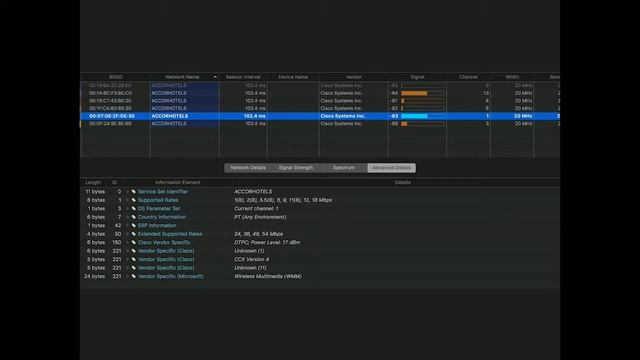This screenshot has height=360, width=640.
Task: Click 'PT (Any Environment)' detail text
Action: (x=260, y=217)
